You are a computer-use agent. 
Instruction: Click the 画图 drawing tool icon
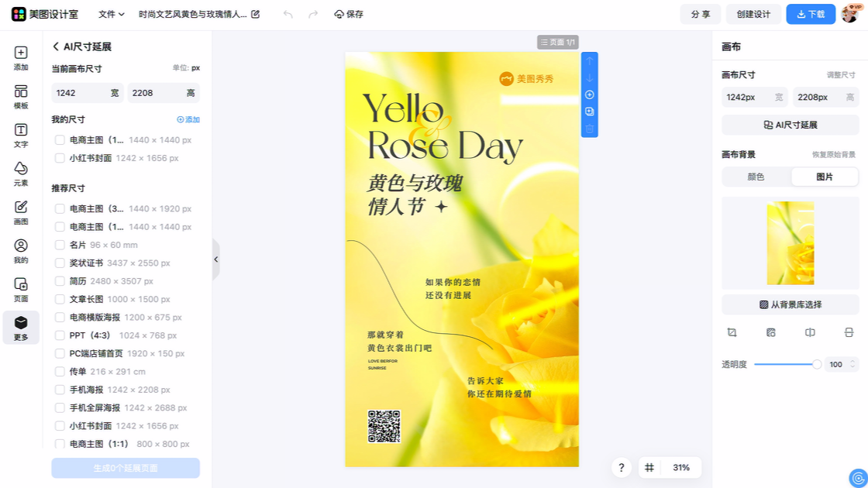(21, 212)
